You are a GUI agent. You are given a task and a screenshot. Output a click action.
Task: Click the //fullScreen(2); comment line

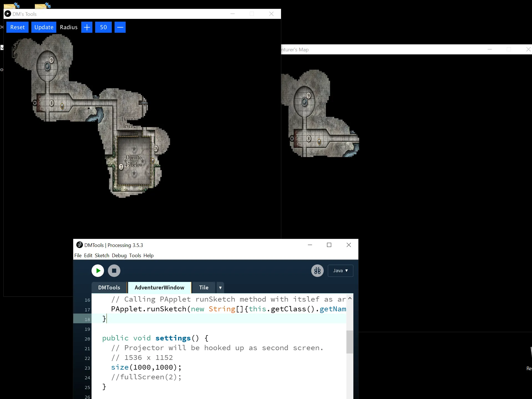tap(146, 377)
